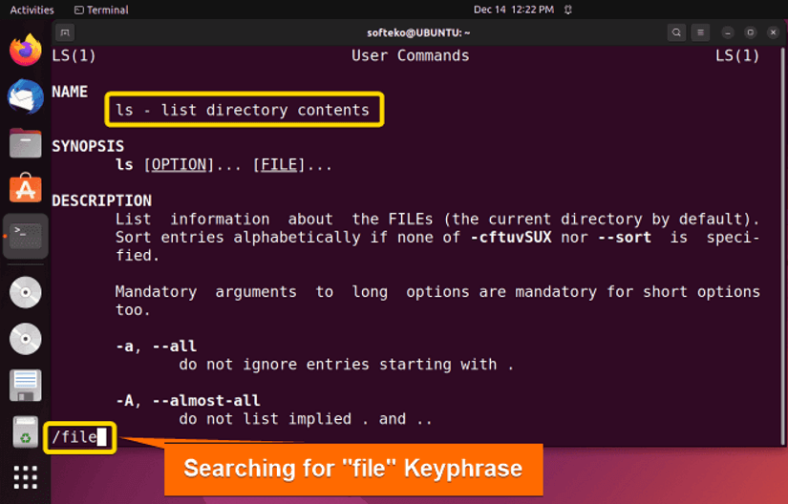This screenshot has height=504, width=788.
Task: Launch Thunderbird mail from the dock
Action: [x=25, y=96]
